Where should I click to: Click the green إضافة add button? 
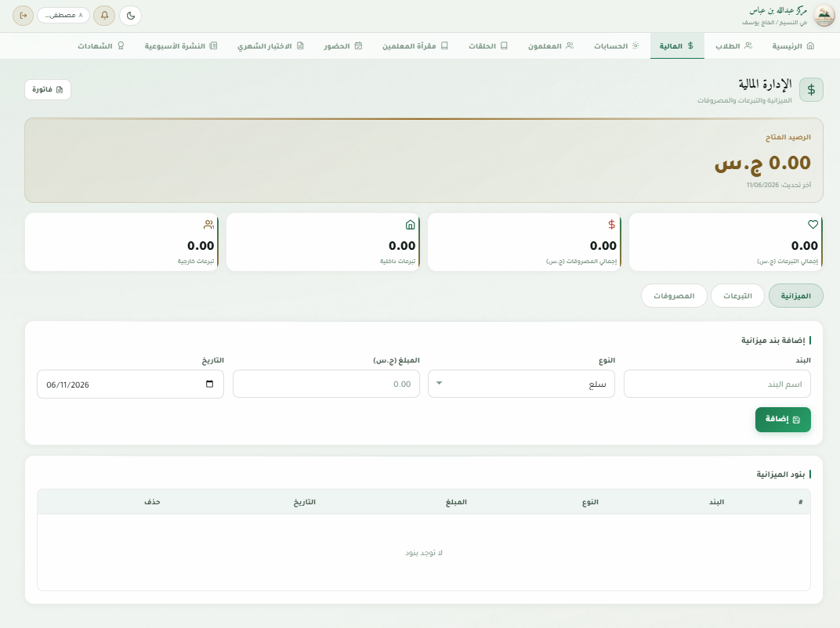(783, 419)
